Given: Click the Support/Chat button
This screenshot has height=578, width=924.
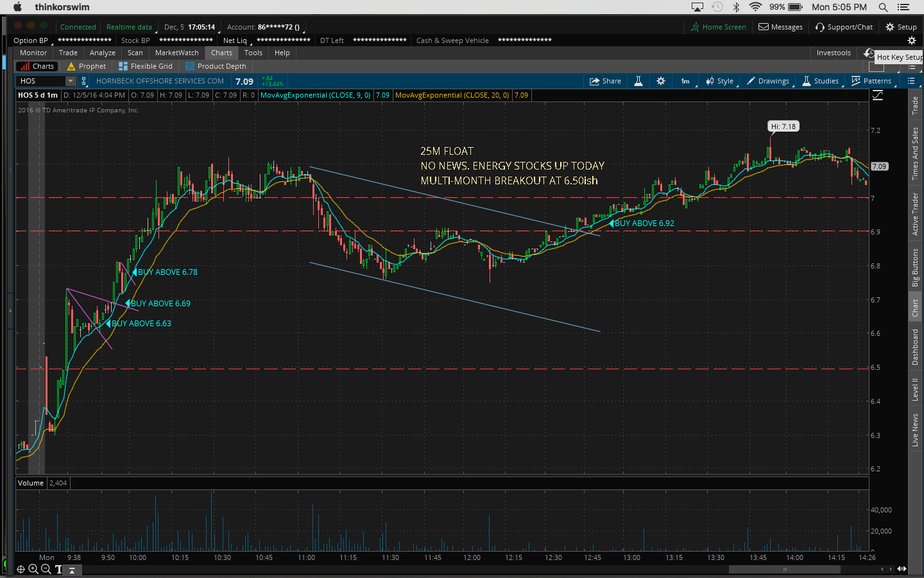Looking at the screenshot, I should (x=844, y=27).
